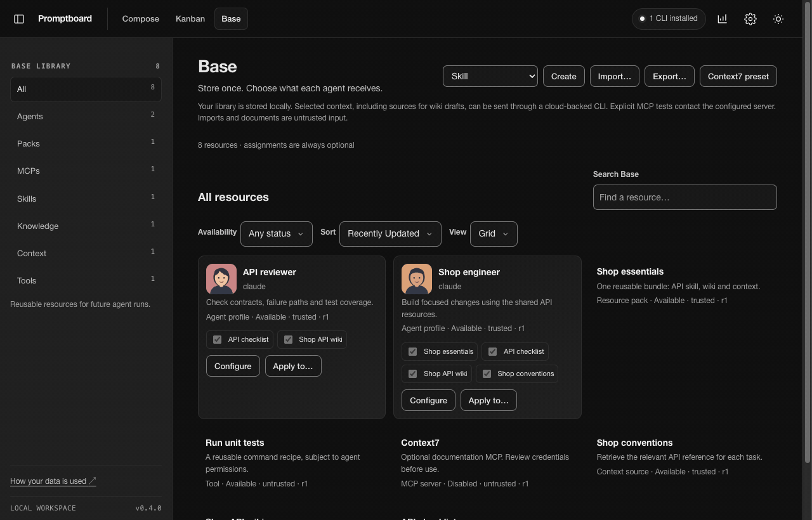Configure the Shop engineer agent
The image size is (812, 520).
tap(428, 401)
